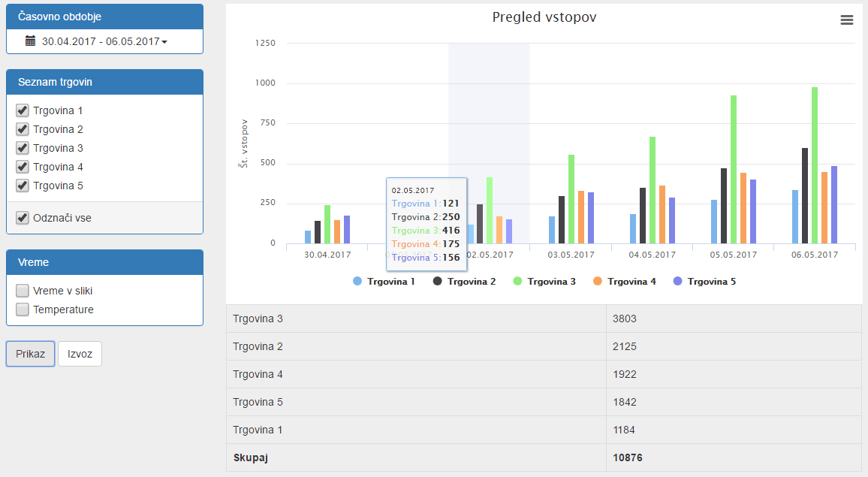Screen dimensions: 868x477
Task: Click the 02.05.2017 tooltip box
Action: [x=426, y=222]
